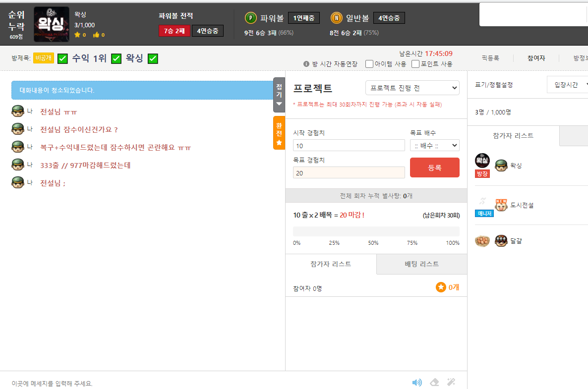
Task: Click the egg basket icon beside 달걀
Action: pyautogui.click(x=482, y=241)
